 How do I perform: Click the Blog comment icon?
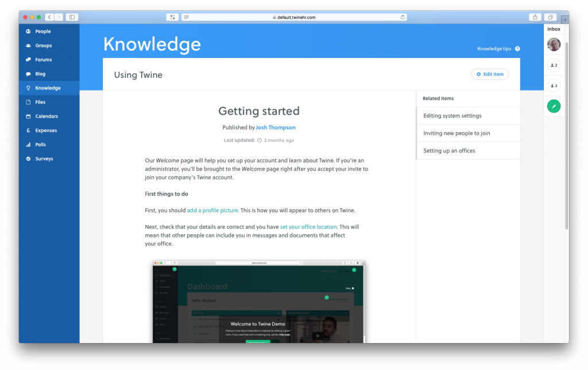[28, 74]
